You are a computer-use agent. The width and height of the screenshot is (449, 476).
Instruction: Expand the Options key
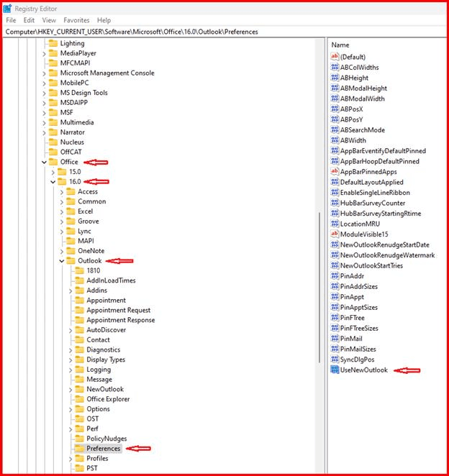point(71,410)
